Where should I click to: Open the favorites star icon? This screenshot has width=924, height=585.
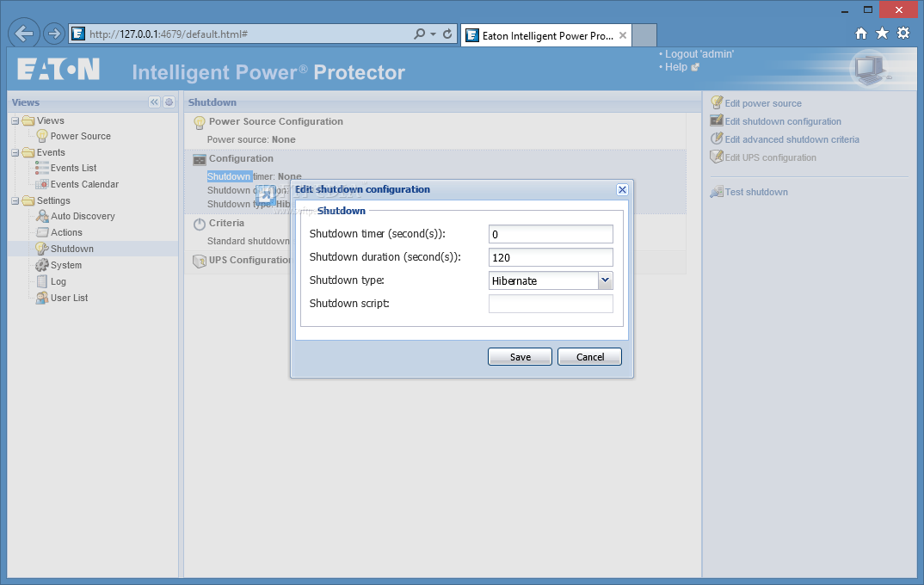(x=882, y=34)
